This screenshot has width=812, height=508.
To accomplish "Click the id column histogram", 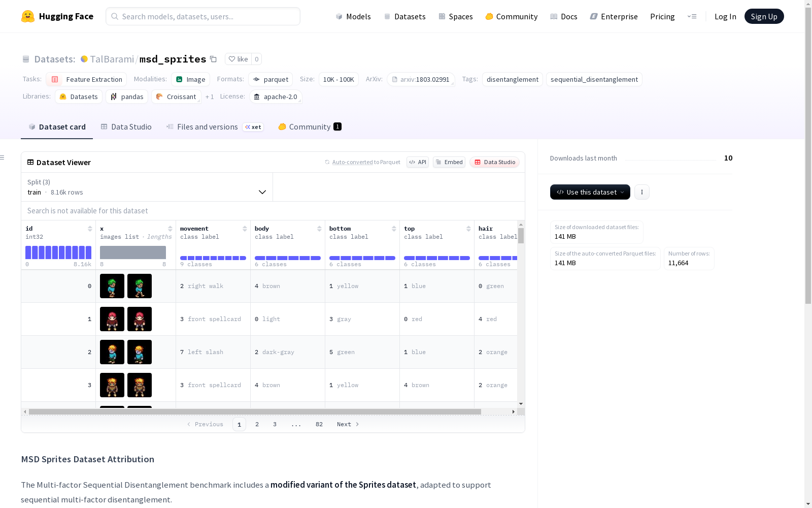I will coord(58,252).
